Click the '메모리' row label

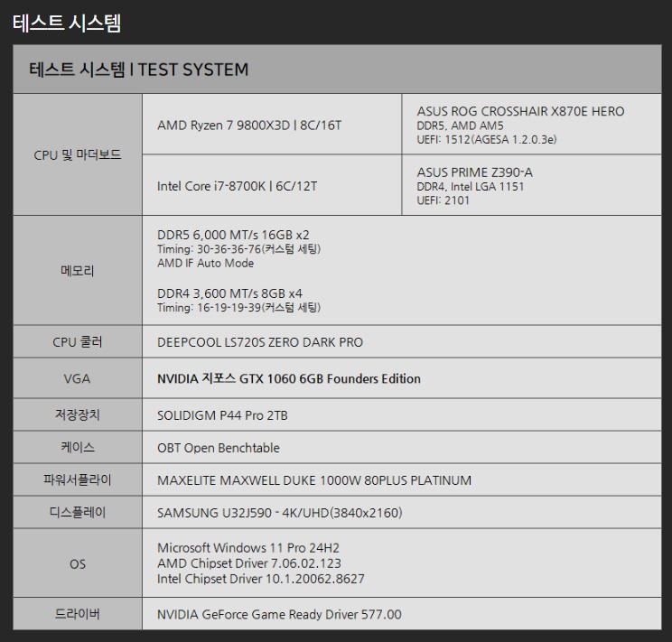[x=77, y=270]
